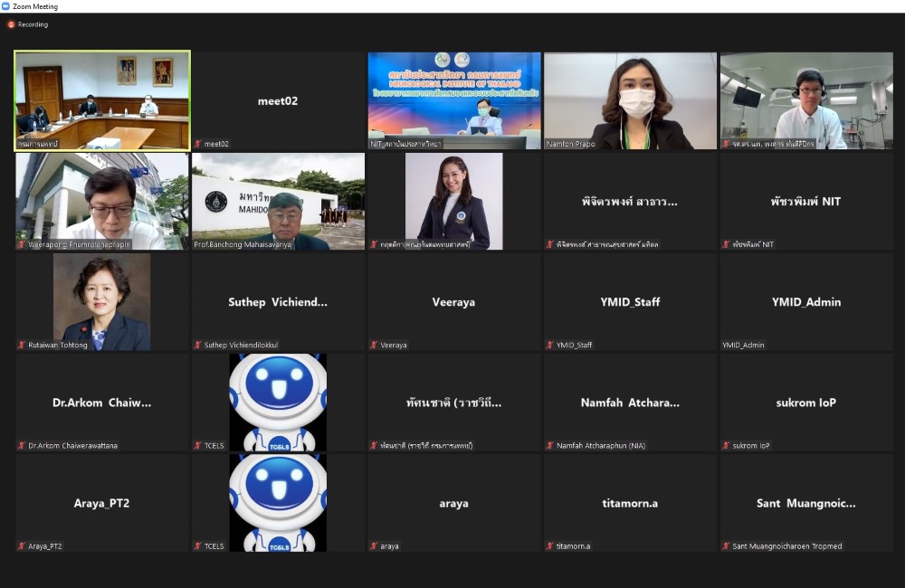Click the red Recording indicator dot
The image size is (905, 588).
12,24
